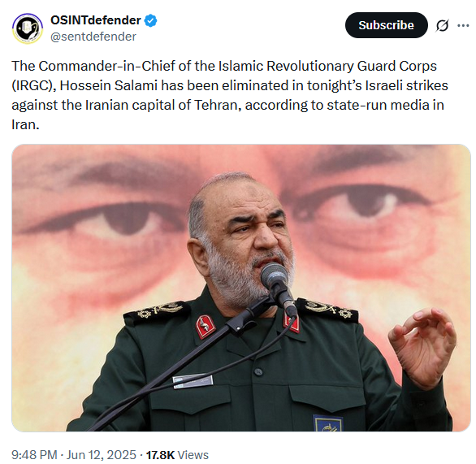Click the word "Tehran" in the post
This screenshot has height=464, width=476.
click(215, 105)
